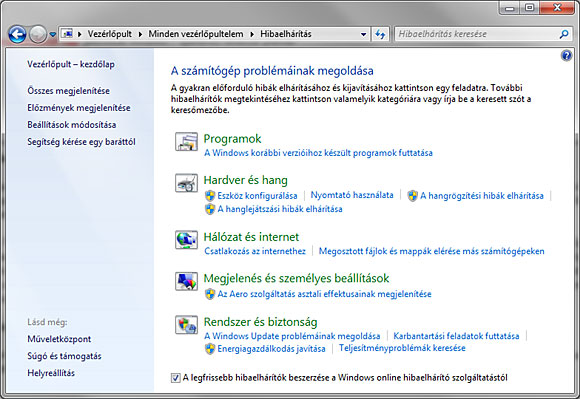
Task: Click the Hálózat és internet category icon
Action: [x=186, y=240]
